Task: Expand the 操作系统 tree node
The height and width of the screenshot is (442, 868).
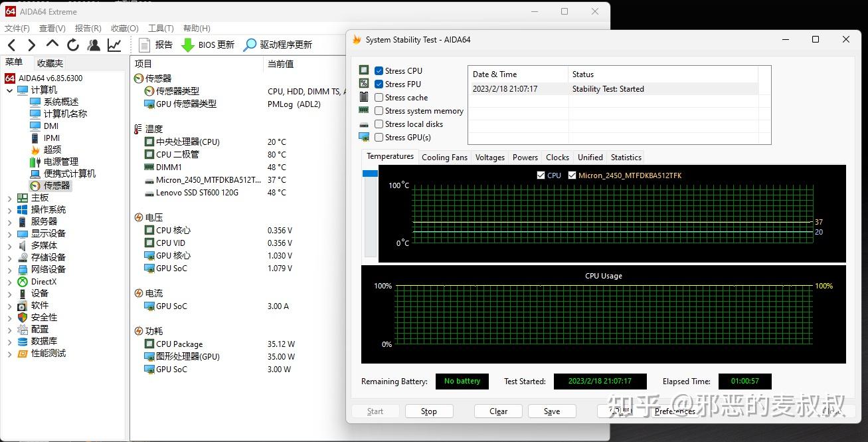Action: tap(9, 209)
